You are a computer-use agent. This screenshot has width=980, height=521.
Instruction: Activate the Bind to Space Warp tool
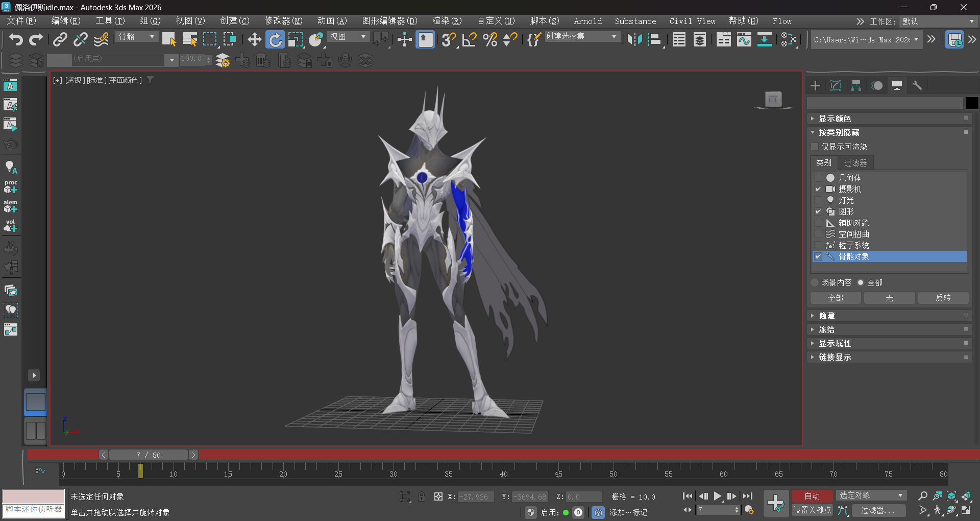coord(102,39)
